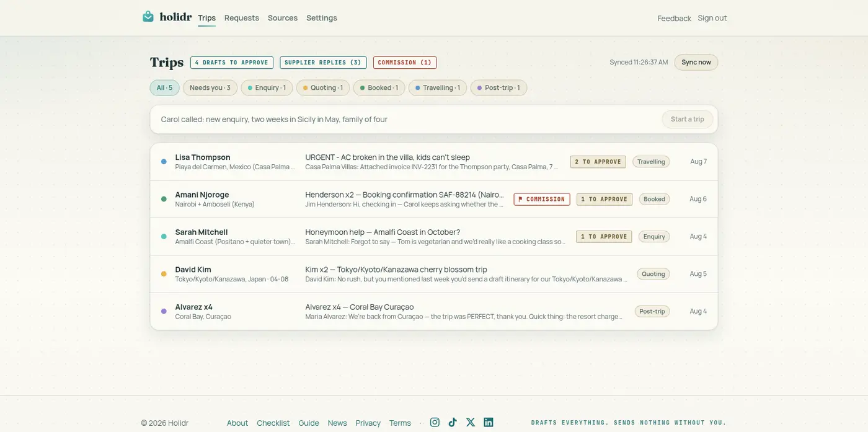868x432 pixels.
Task: Click the Start a trip button
Action: click(688, 119)
